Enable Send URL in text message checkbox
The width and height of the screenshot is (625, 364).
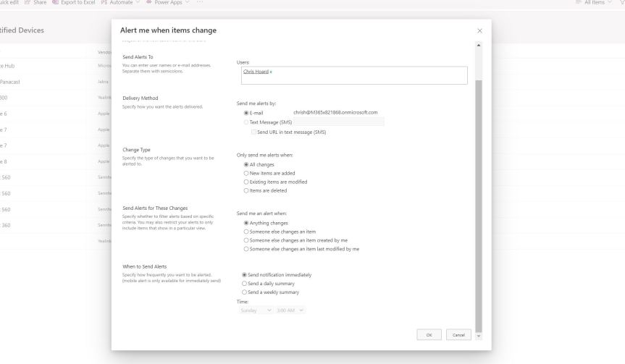[x=253, y=132]
